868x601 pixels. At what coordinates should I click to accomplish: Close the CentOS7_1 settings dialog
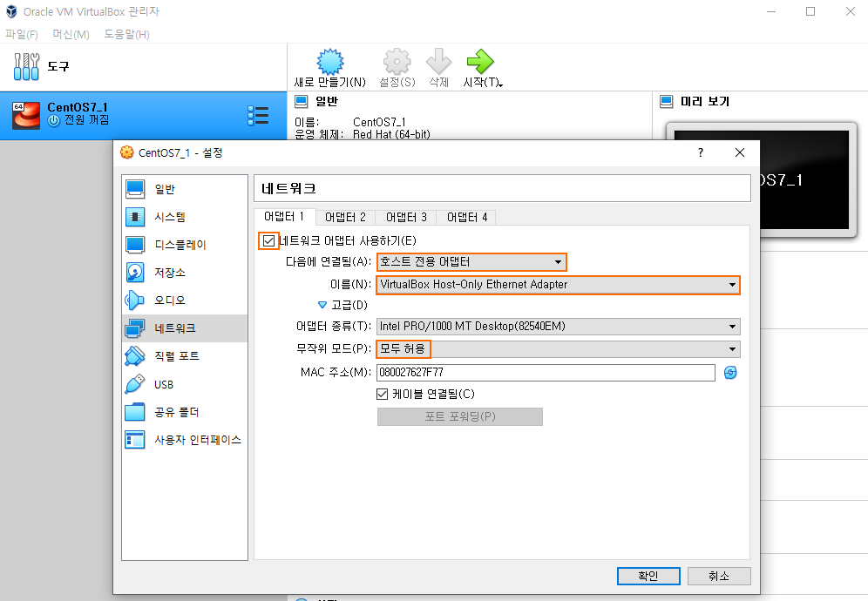point(740,152)
